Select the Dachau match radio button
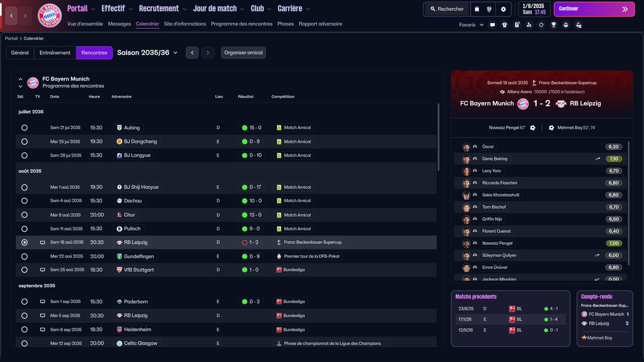644x362 pixels. click(24, 201)
